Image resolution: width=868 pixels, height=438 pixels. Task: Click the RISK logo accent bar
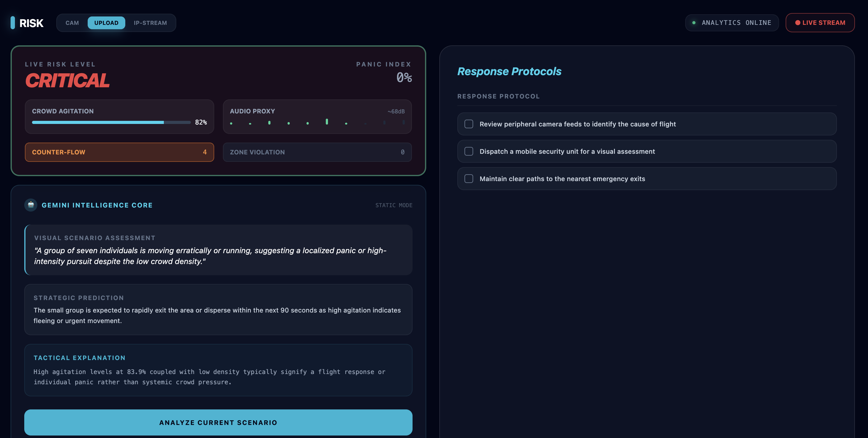point(13,23)
